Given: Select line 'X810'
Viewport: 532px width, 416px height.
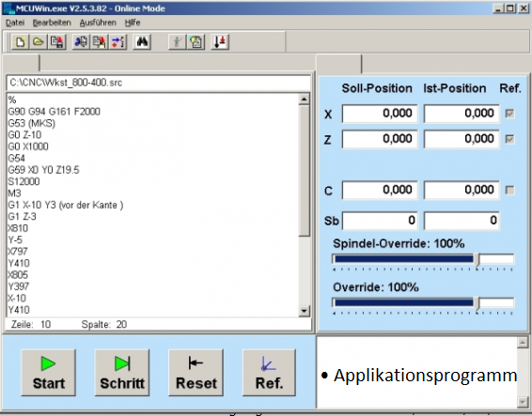Looking at the screenshot, I should (18, 228).
